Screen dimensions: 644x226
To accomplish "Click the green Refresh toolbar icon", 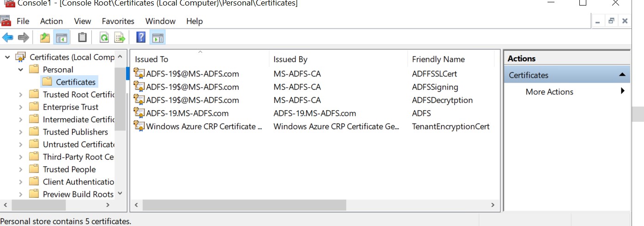I will click(x=104, y=37).
